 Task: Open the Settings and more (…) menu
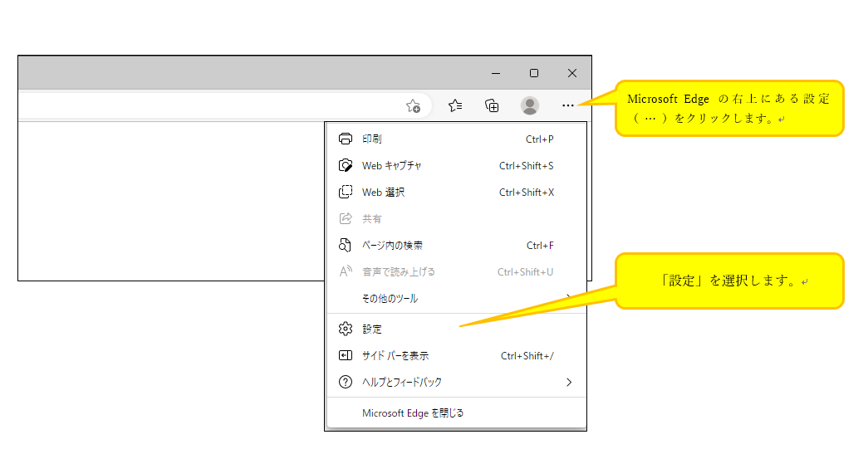(568, 105)
